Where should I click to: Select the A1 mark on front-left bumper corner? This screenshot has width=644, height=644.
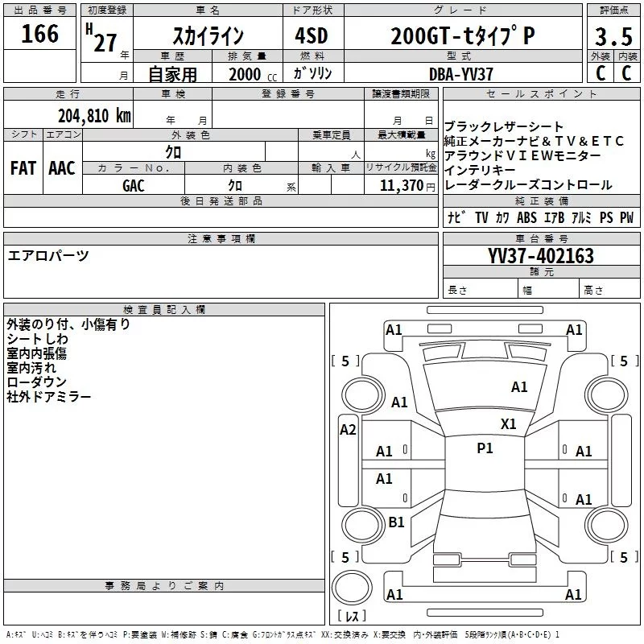click(x=394, y=329)
